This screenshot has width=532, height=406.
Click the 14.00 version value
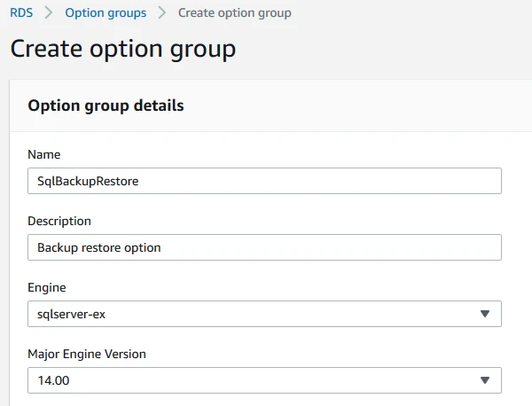(53, 380)
